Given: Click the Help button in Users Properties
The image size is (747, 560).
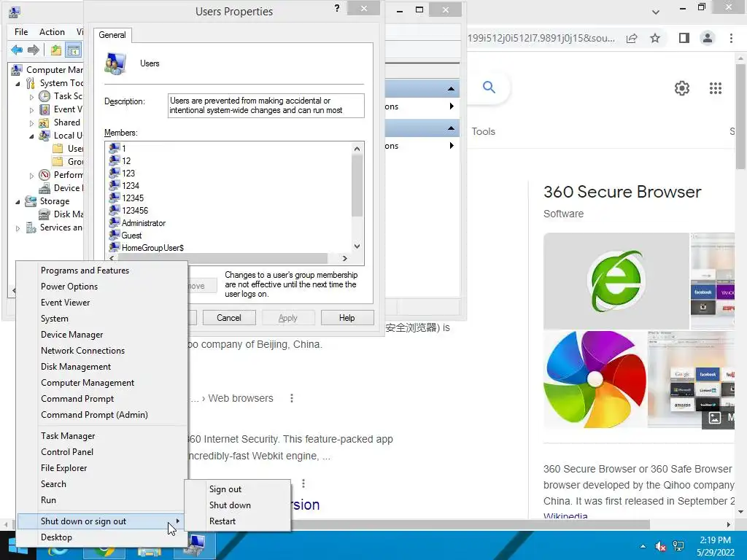Looking at the screenshot, I should click(x=347, y=318).
